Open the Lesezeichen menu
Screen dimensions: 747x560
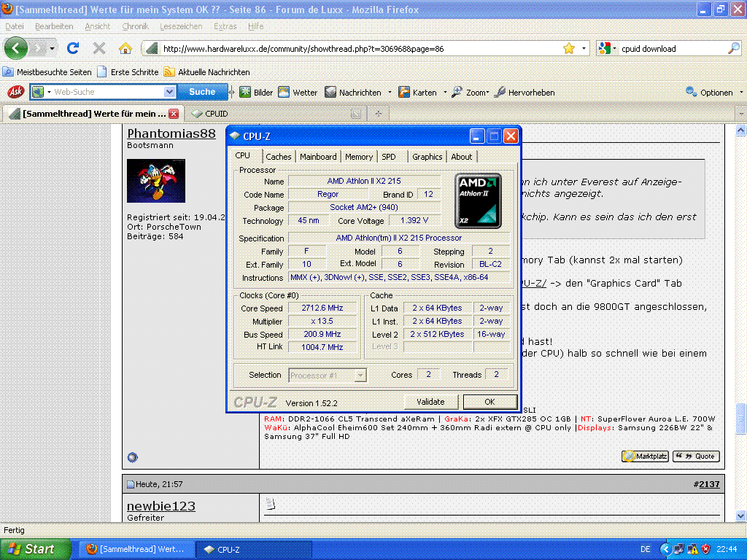click(181, 26)
